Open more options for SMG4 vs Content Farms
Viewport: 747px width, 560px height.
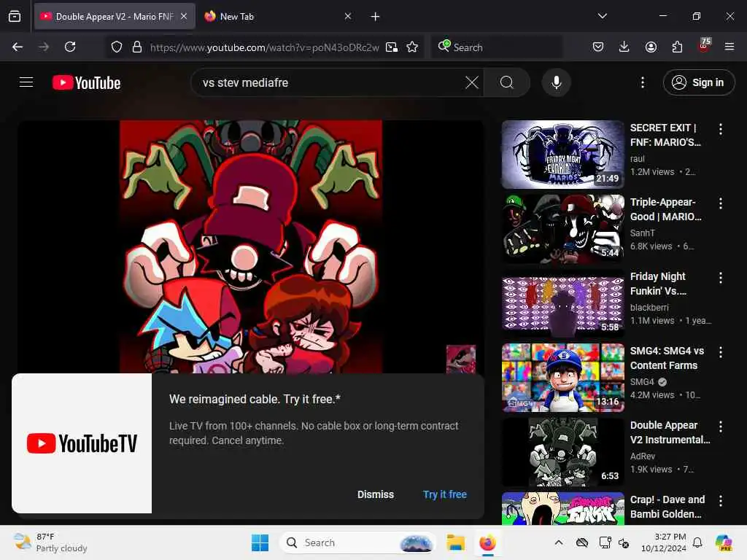(720, 352)
